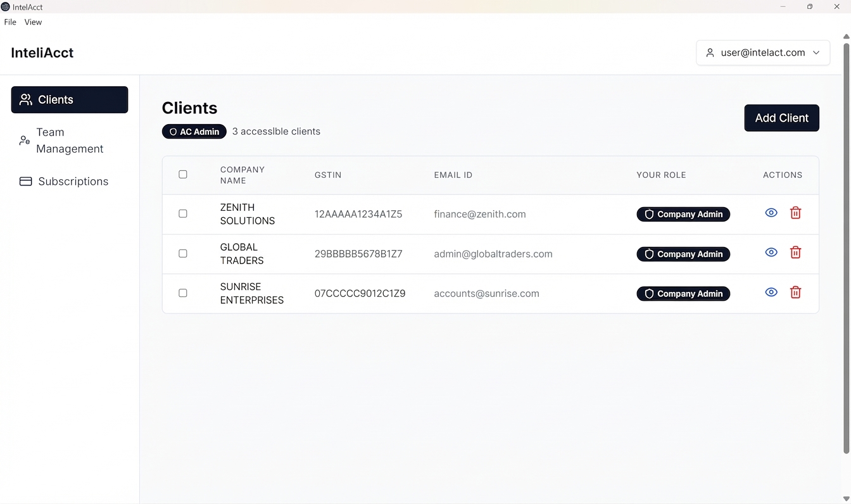Click the shield icon on ZENITH SOLUTIONS role badge
The height and width of the screenshot is (504, 851).
[649, 214]
